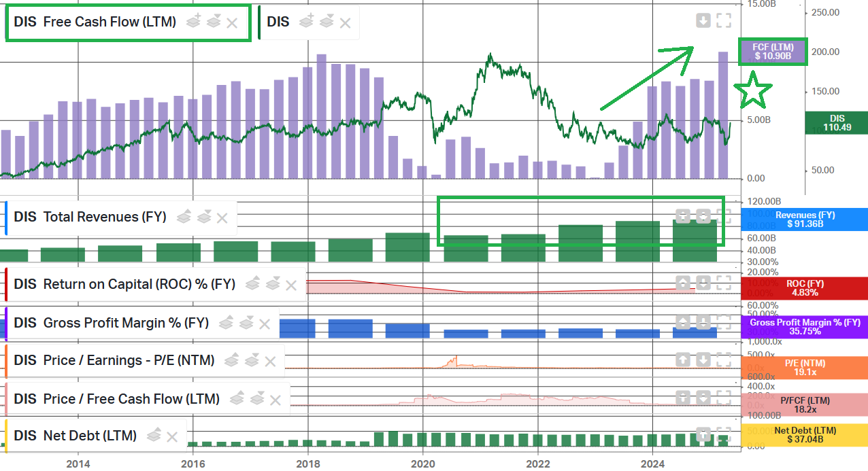Shift the Price / Free Cash Flow pane up
Image resolution: width=868 pixels, height=471 pixels.
coord(683,398)
